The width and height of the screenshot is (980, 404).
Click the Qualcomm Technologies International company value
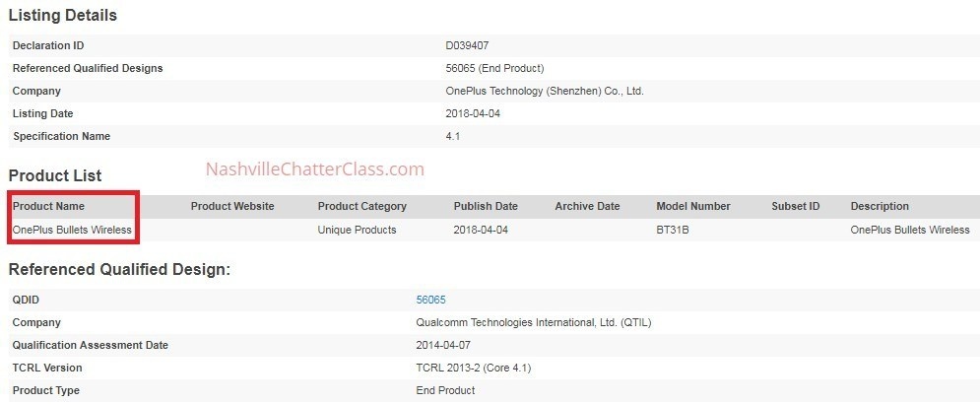click(x=533, y=322)
